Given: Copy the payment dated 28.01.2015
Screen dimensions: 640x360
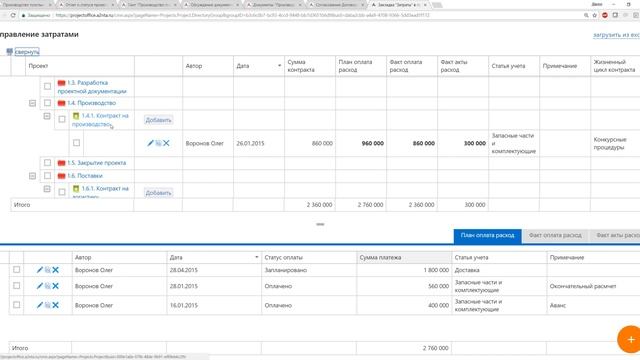Looking at the screenshot, I should point(48,286).
